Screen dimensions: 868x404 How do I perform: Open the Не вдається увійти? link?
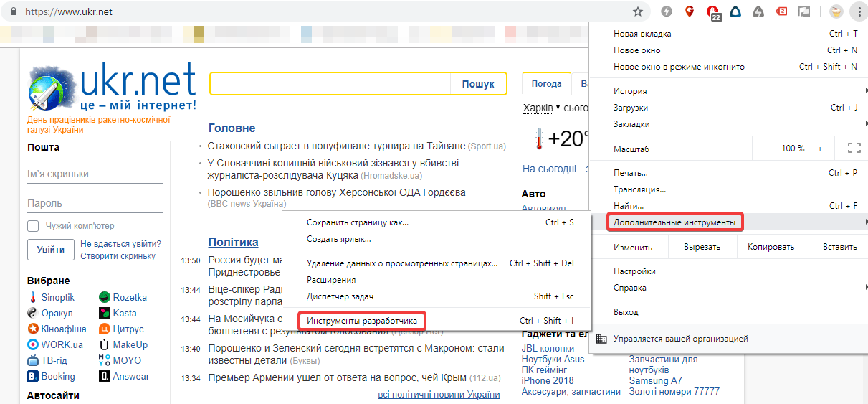point(120,244)
